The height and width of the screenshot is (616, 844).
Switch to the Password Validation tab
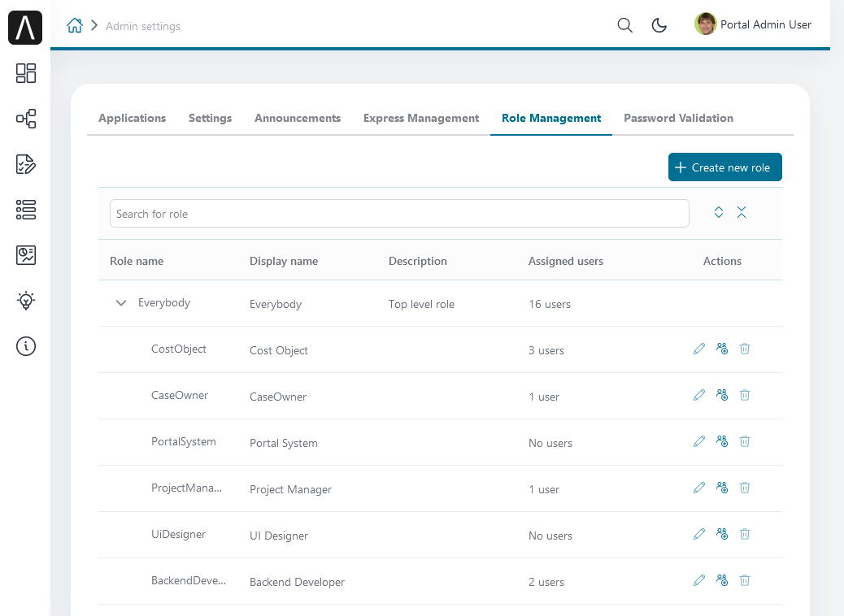[678, 118]
